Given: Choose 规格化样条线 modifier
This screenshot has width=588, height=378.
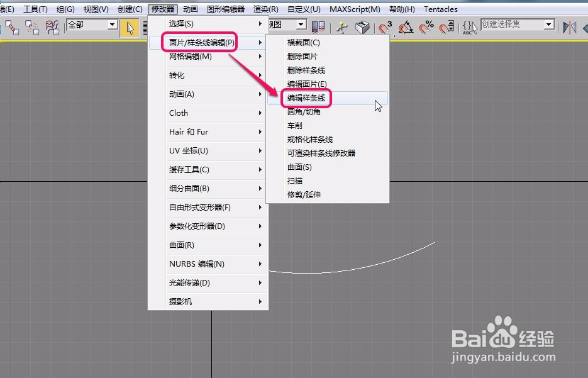Looking at the screenshot, I should [328, 140].
